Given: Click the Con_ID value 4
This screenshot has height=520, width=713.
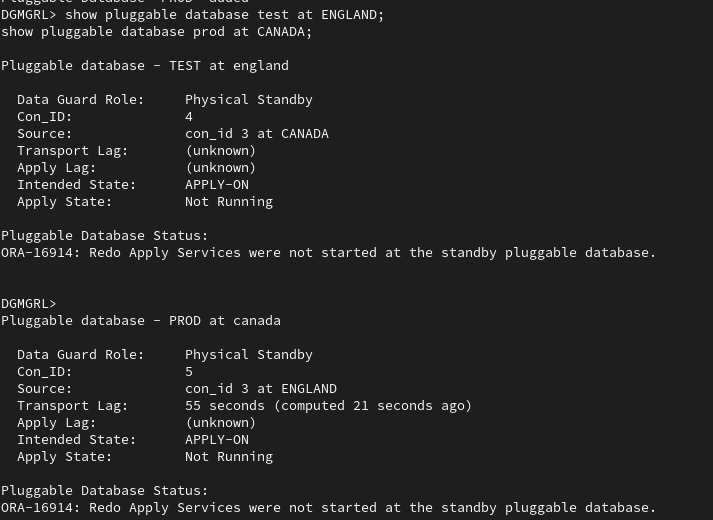Looking at the screenshot, I should click(189, 116).
